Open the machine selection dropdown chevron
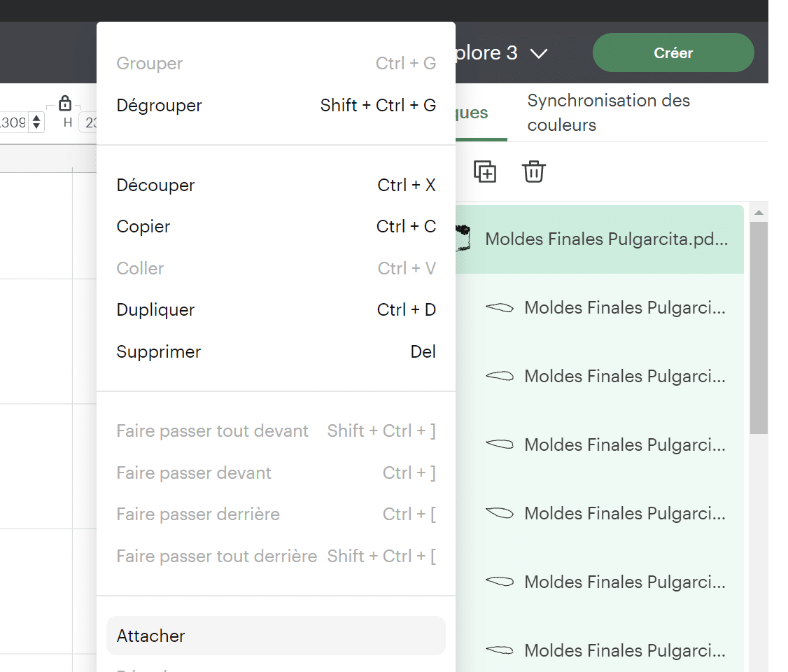Viewport: 788px width, 672px height. 539,53
